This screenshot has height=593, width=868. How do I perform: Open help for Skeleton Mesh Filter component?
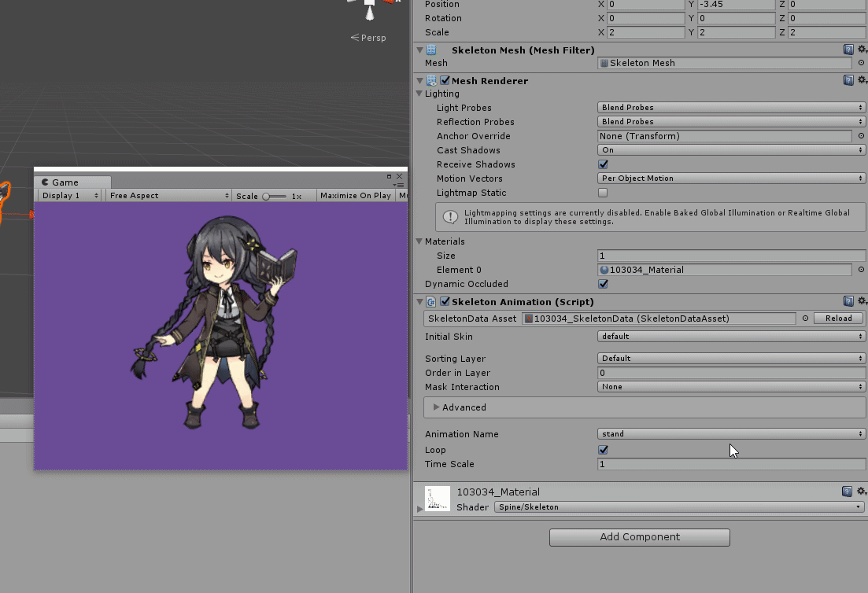click(848, 50)
